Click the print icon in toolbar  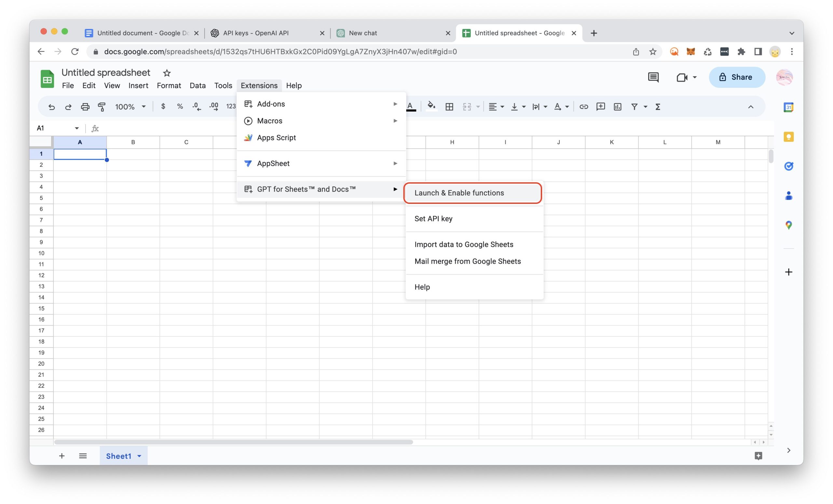85,107
